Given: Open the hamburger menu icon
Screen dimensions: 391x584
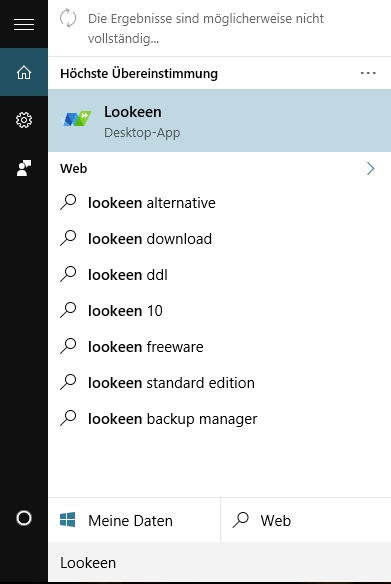Looking at the screenshot, I should (24, 25).
